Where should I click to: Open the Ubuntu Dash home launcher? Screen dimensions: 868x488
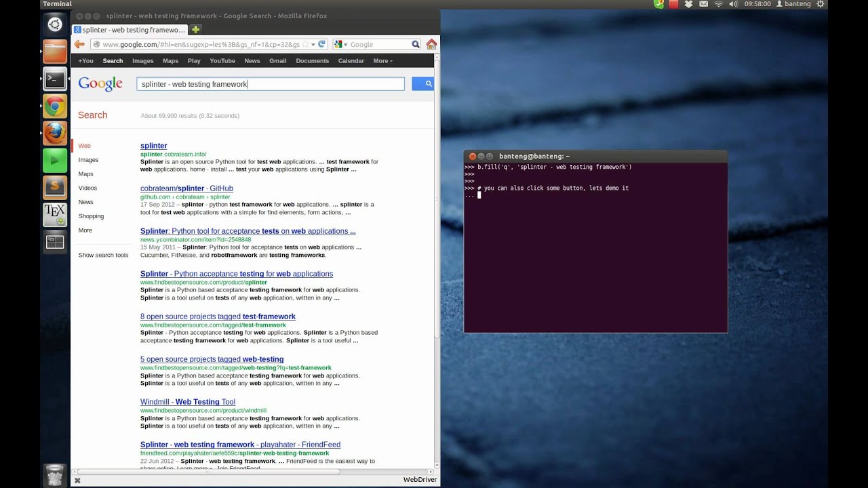[55, 25]
